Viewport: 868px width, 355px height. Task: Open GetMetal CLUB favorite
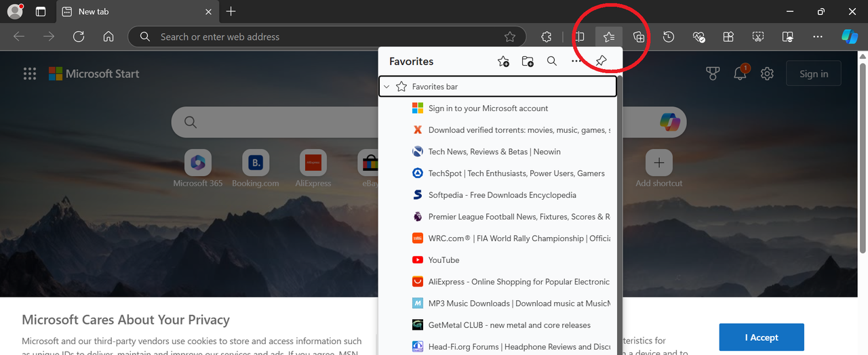pos(498,325)
